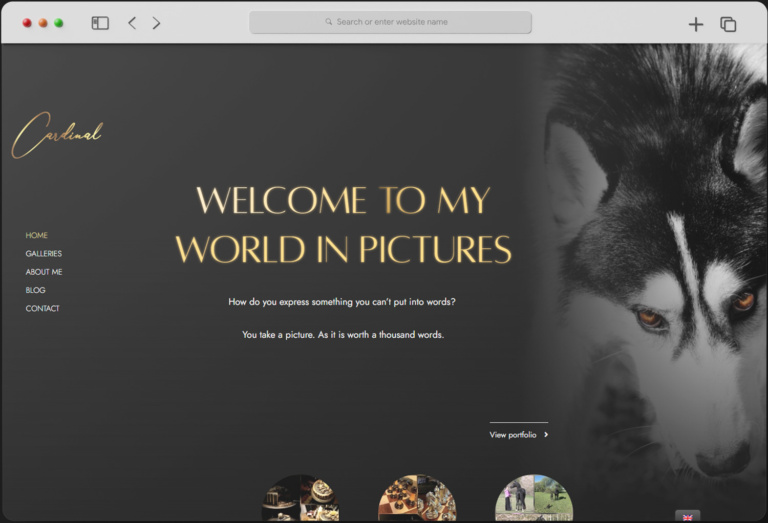
Task: Click the red close window button
Action: [27, 23]
